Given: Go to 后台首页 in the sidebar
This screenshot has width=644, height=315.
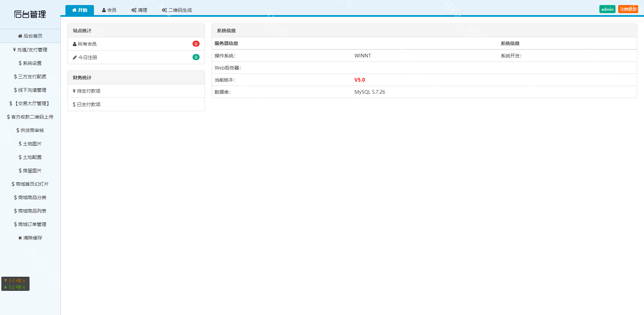Looking at the screenshot, I should pos(30,36).
